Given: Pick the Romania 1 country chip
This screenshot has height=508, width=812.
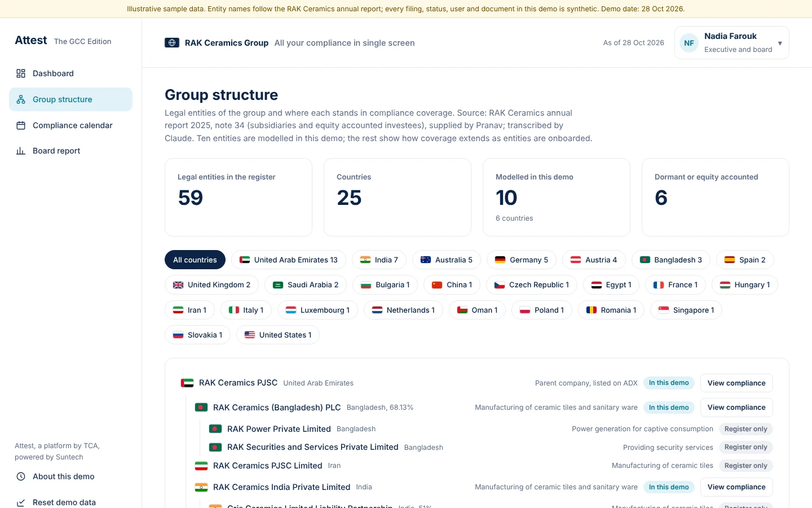Looking at the screenshot, I should 611,310.
